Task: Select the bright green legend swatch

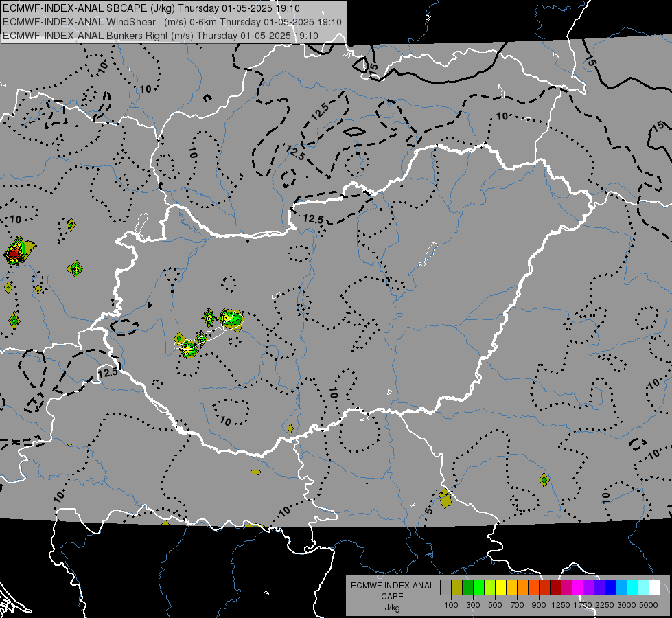Action: (478, 587)
